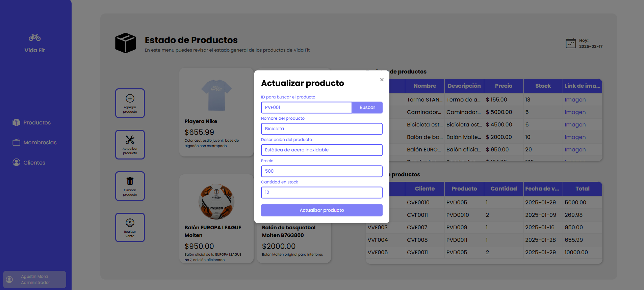Click the Playera Nike shirt image

[216, 95]
